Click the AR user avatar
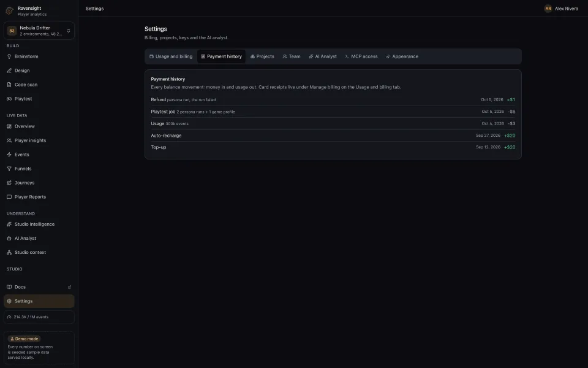 (548, 8)
